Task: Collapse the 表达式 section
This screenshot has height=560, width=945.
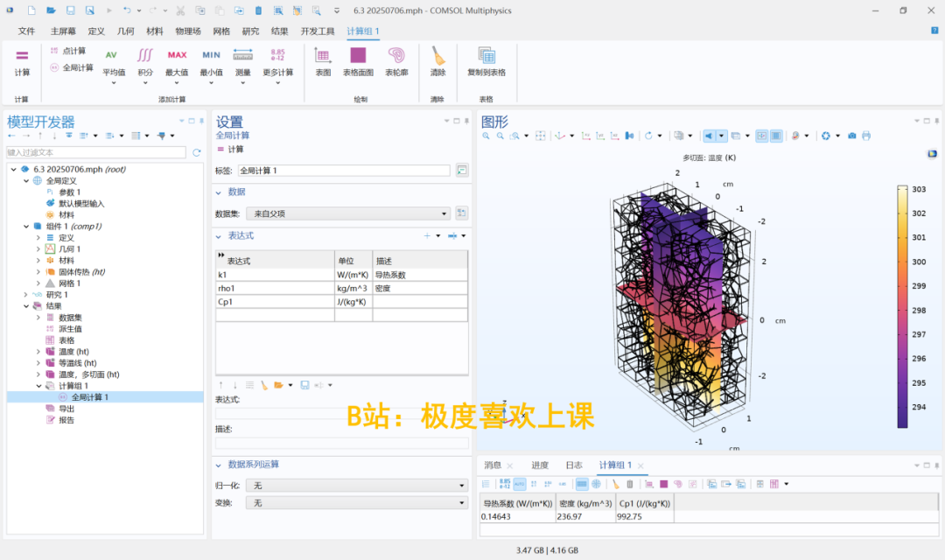Action: coord(218,236)
